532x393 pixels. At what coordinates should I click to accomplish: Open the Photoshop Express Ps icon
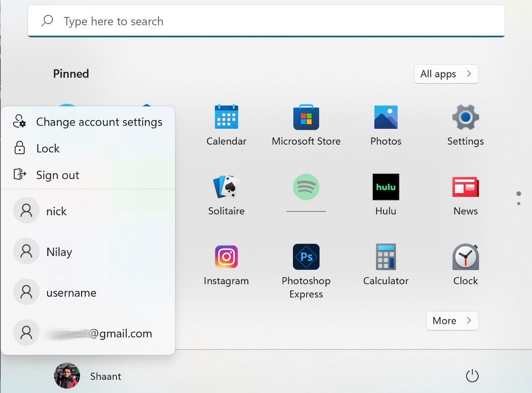(x=306, y=257)
